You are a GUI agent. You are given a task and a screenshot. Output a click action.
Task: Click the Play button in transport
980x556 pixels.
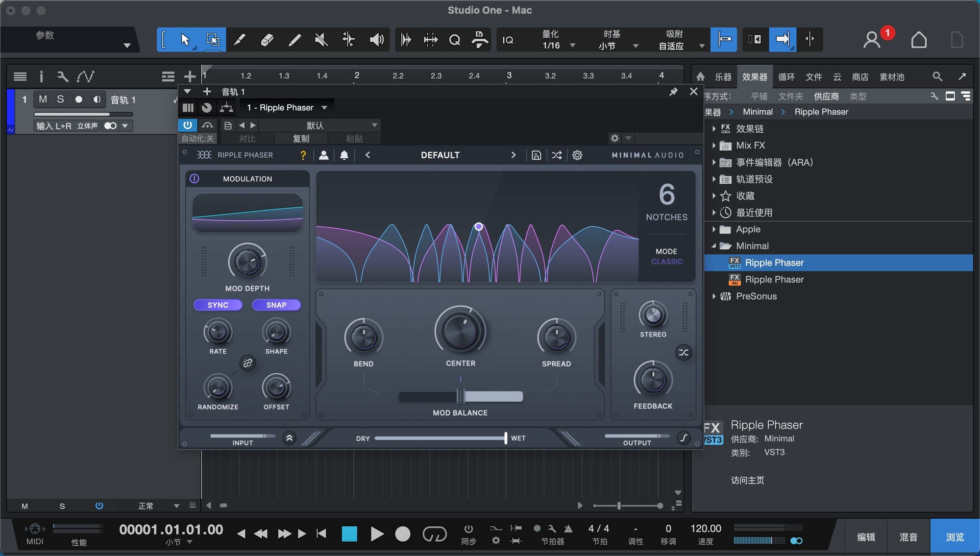coord(377,534)
